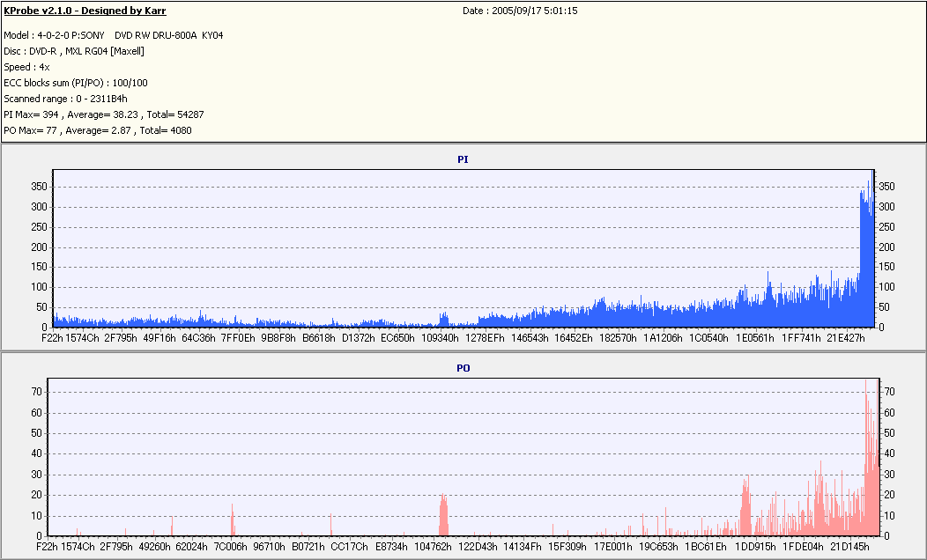
Task: Click 'B0721h' label under the PO chart
Action: click(x=308, y=547)
